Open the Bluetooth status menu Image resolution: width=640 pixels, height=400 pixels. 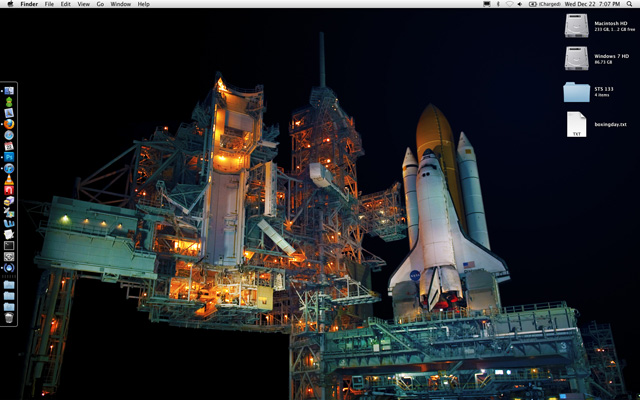(x=498, y=4)
